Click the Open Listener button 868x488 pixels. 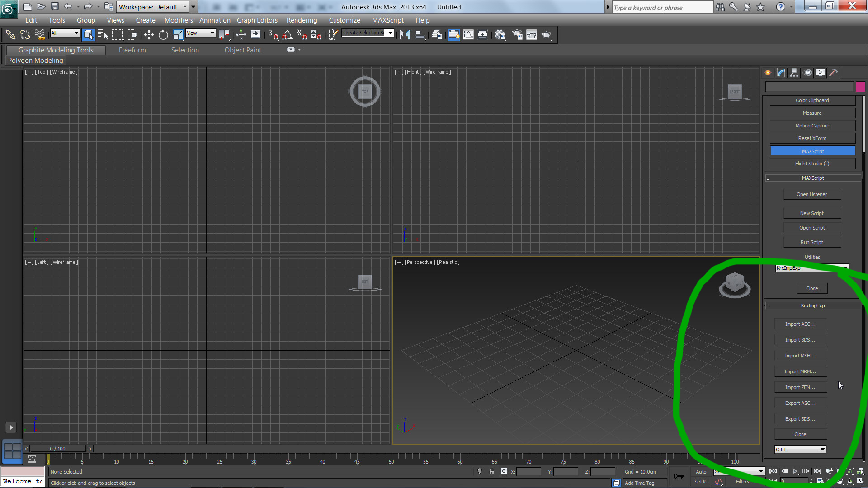tap(812, 194)
